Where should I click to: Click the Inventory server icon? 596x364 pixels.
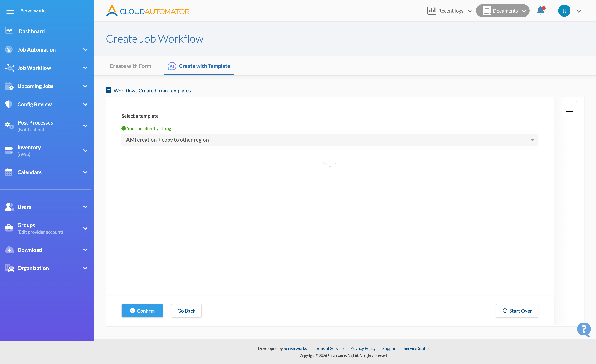coord(9,150)
